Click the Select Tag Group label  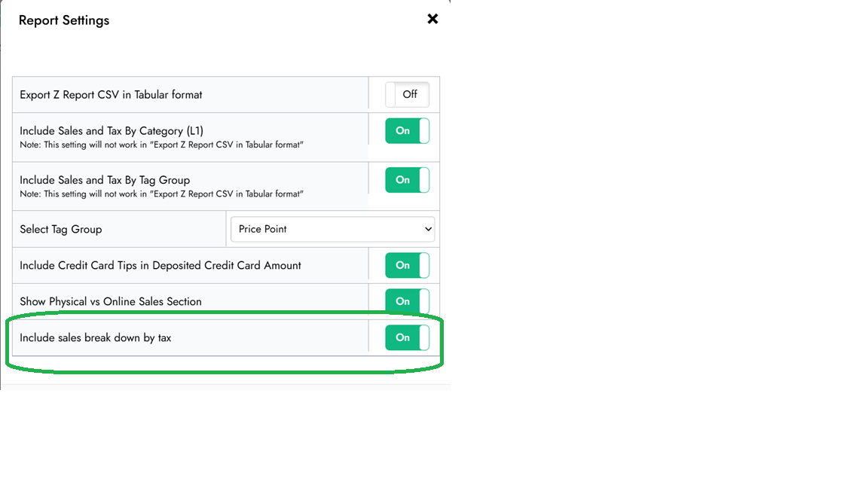[x=61, y=229]
